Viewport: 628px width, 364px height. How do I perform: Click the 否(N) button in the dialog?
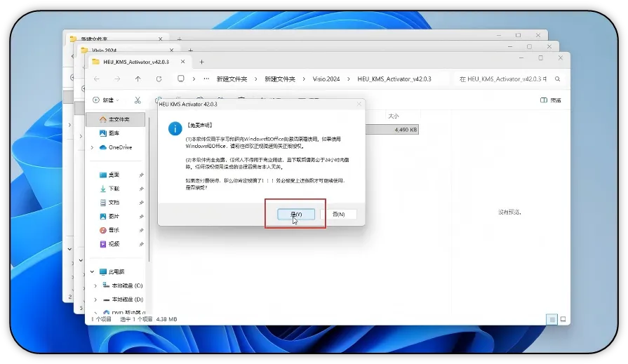338,214
